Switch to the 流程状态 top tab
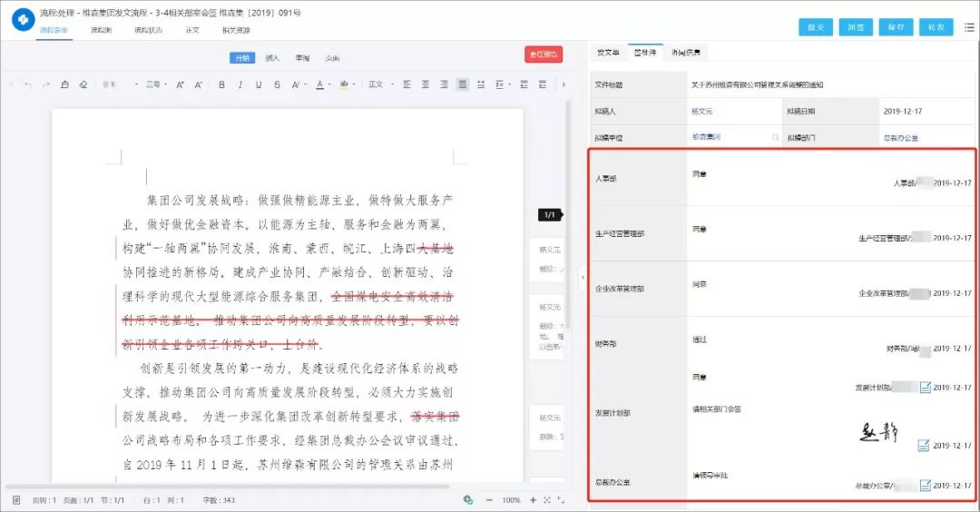 (148, 30)
